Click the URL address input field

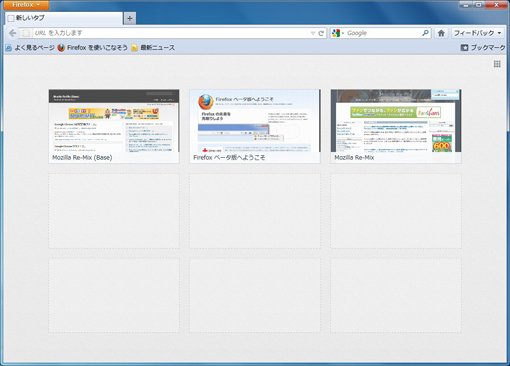[172, 33]
